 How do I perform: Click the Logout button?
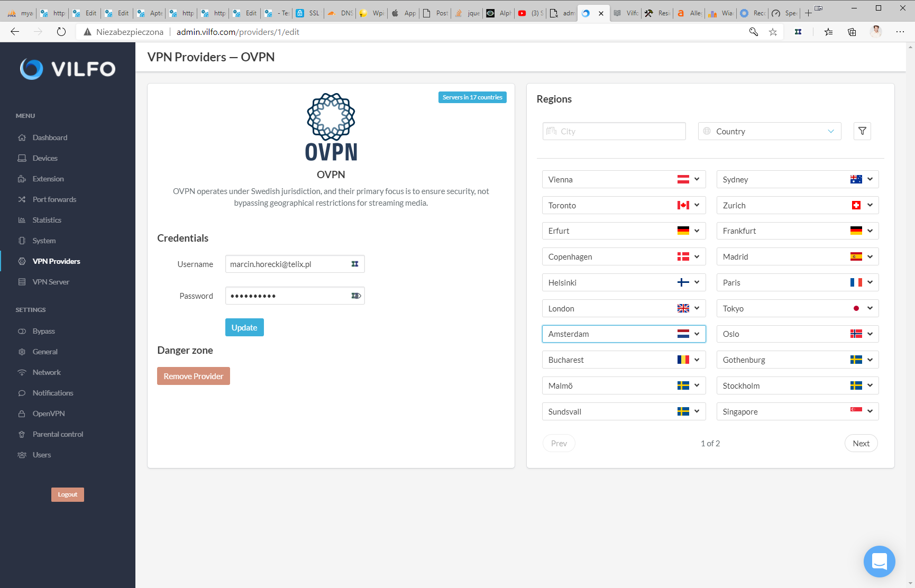[68, 494]
